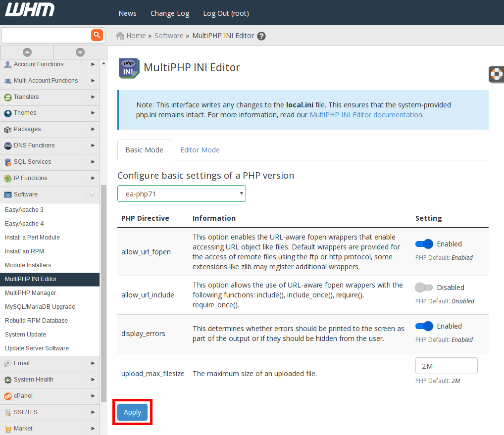Click the Software category icon
504x435 pixels.
click(x=8, y=194)
